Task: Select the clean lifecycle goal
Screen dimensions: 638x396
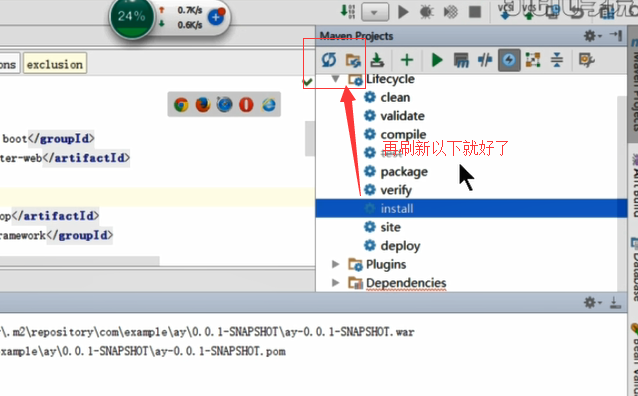Action: point(395,97)
